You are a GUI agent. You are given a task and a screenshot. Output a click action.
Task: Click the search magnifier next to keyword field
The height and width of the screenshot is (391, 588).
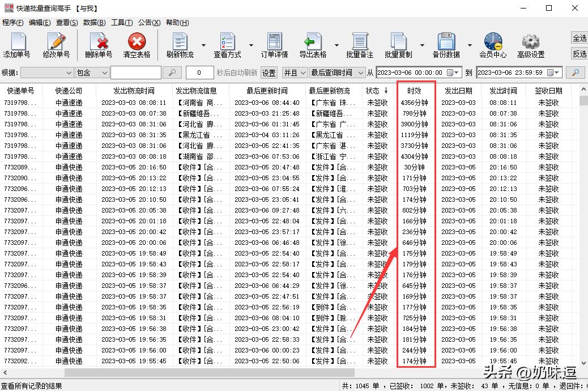coord(172,73)
